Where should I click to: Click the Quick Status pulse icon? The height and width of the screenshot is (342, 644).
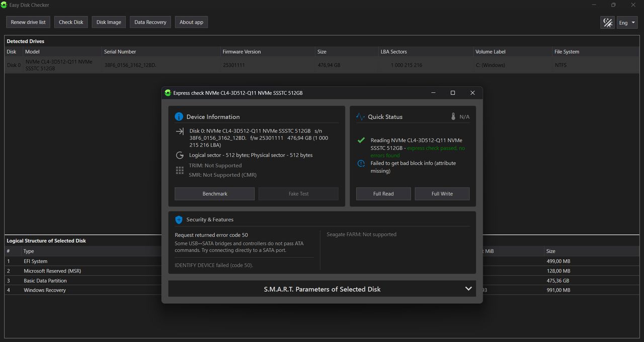click(360, 117)
